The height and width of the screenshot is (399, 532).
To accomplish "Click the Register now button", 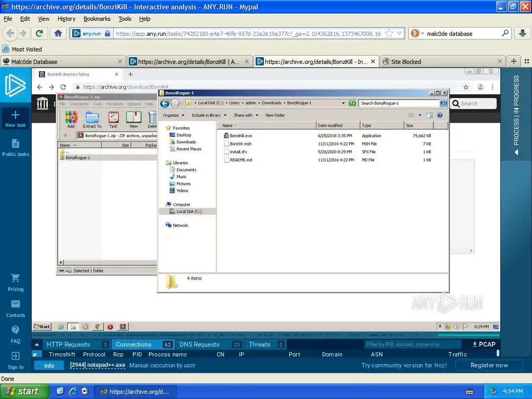I will tap(489, 365).
